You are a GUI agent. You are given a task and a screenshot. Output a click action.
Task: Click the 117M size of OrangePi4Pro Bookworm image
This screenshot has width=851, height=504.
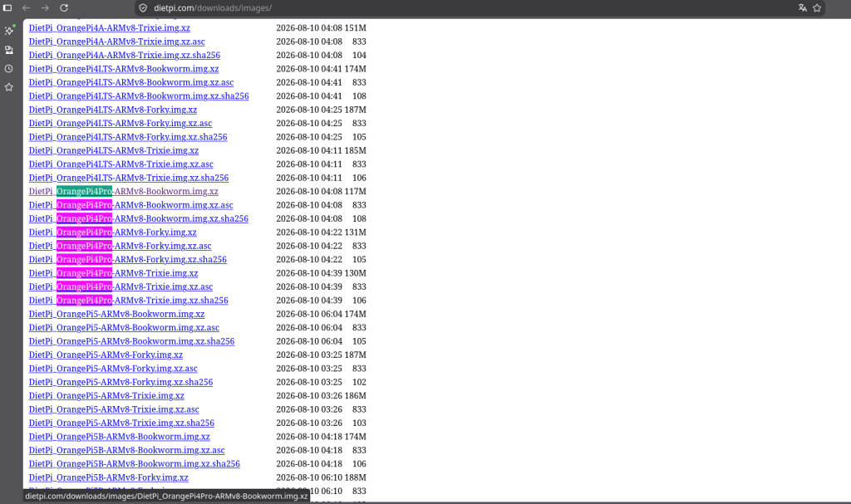click(356, 191)
